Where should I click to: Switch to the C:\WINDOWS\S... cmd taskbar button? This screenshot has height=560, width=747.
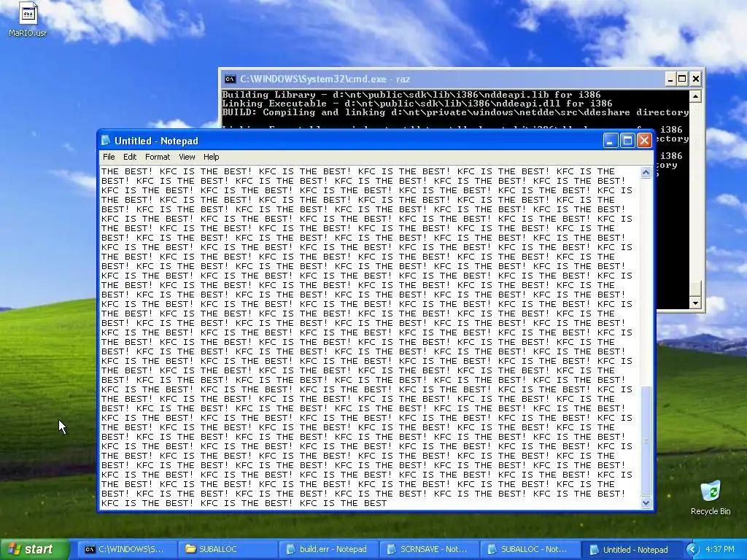tap(126, 550)
